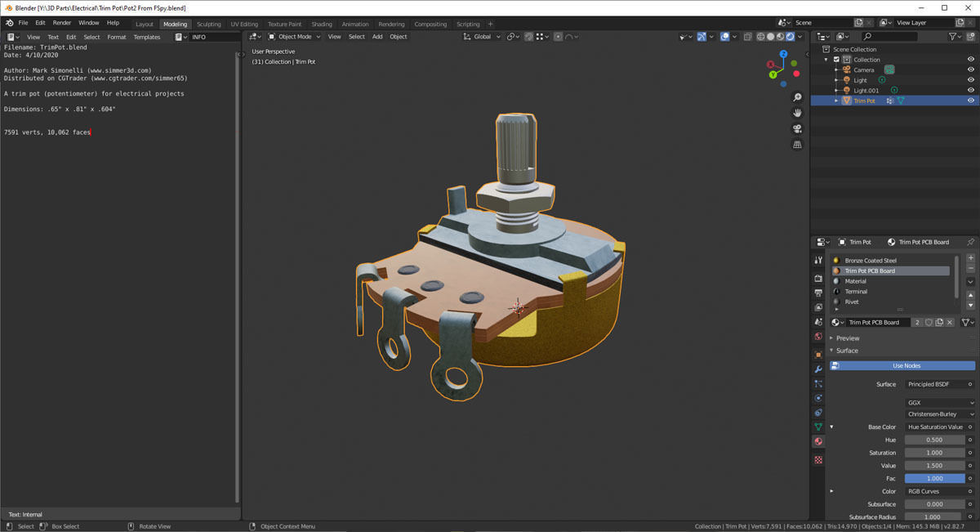The image size is (980, 532).
Task: Open the Scene properties tab icon
Action: pos(818,322)
